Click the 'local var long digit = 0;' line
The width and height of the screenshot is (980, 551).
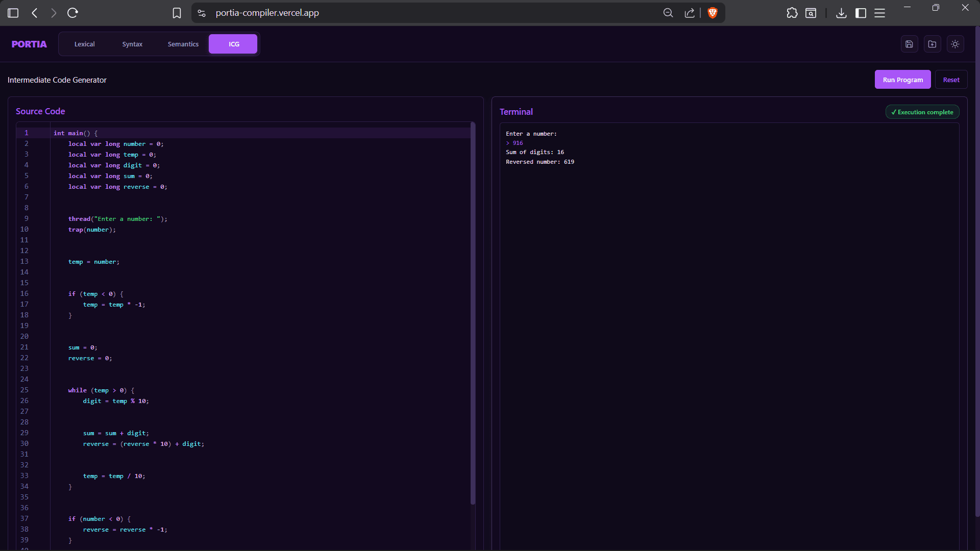click(x=114, y=165)
